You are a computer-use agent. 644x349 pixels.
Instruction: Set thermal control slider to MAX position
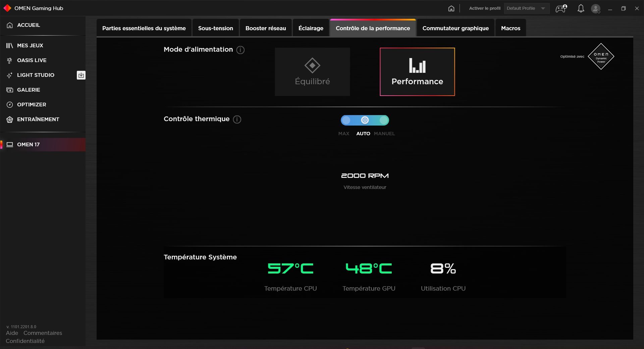point(346,120)
